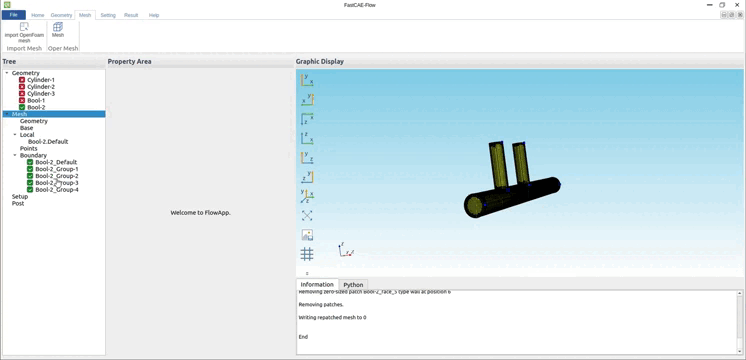Uncheck the Bool-2_Group-2 checkbox

click(x=30, y=176)
